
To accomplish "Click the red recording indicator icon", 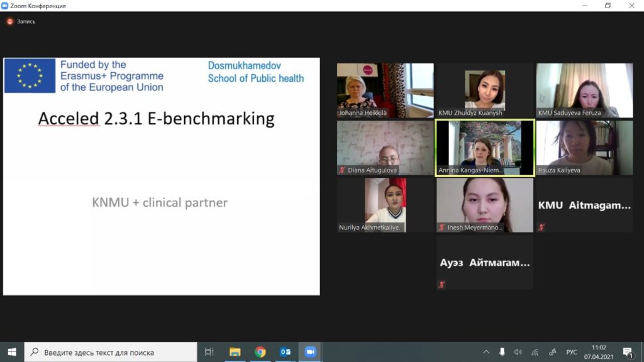I will pyautogui.click(x=9, y=21).
